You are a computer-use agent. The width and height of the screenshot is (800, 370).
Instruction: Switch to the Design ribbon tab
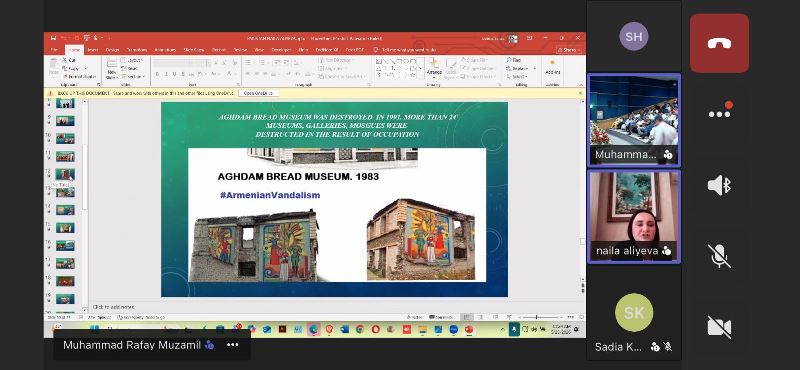(x=112, y=50)
